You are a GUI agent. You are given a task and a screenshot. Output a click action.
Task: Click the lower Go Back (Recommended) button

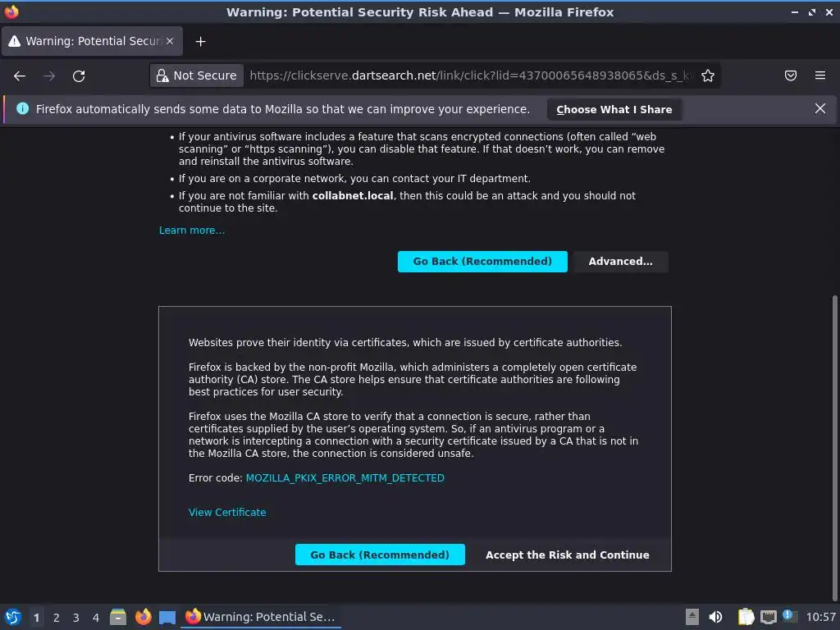[x=380, y=555]
